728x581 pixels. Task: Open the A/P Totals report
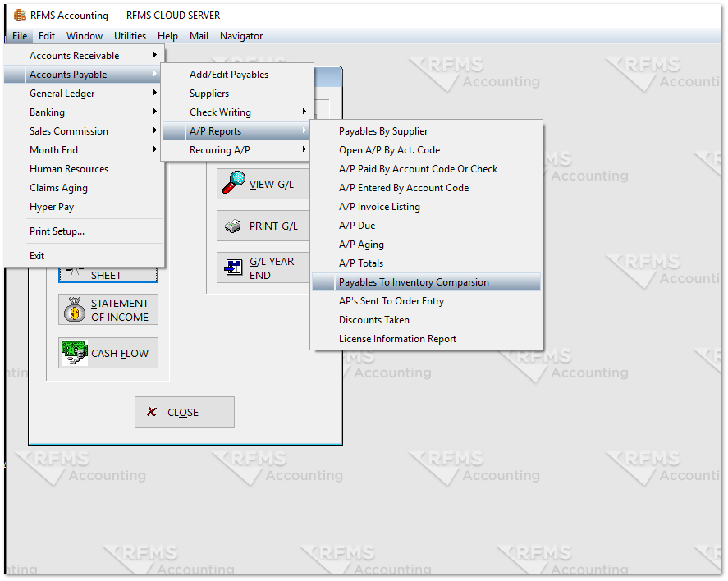pos(426,263)
